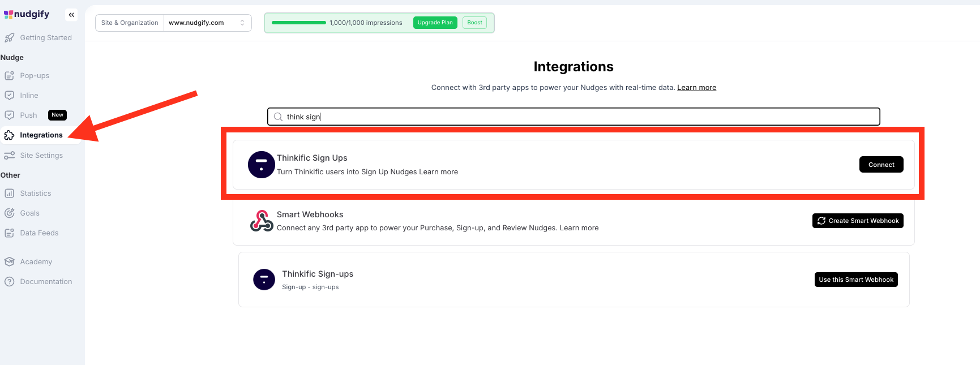The image size is (980, 365).
Task: Click the Smart Webhooks title
Action: [310, 214]
